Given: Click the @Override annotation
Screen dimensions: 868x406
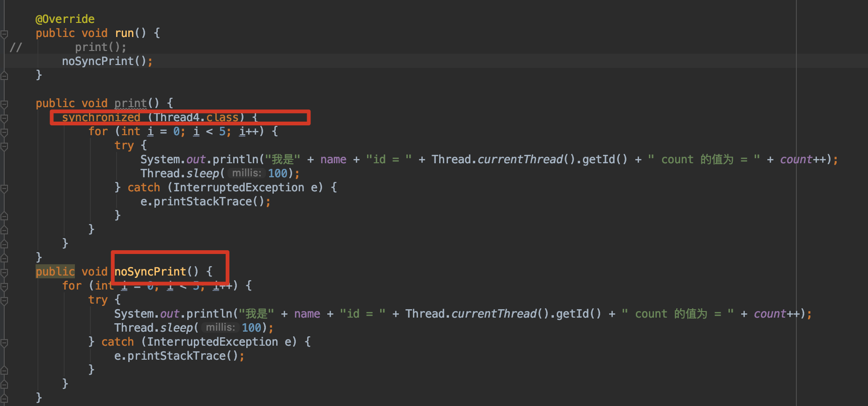Looking at the screenshot, I should pyautogui.click(x=65, y=19).
